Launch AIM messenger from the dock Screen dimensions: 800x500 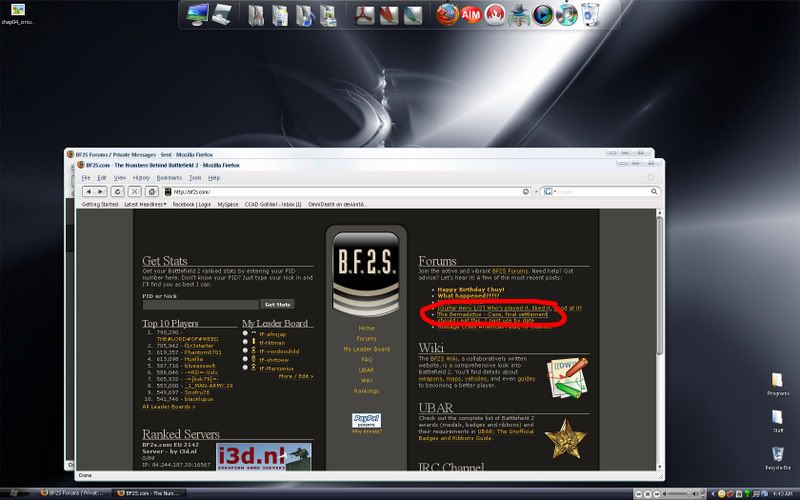click(x=470, y=14)
